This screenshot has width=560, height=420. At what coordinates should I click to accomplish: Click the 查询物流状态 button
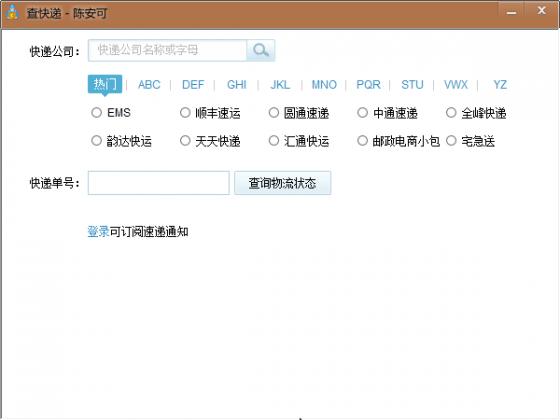(x=282, y=183)
